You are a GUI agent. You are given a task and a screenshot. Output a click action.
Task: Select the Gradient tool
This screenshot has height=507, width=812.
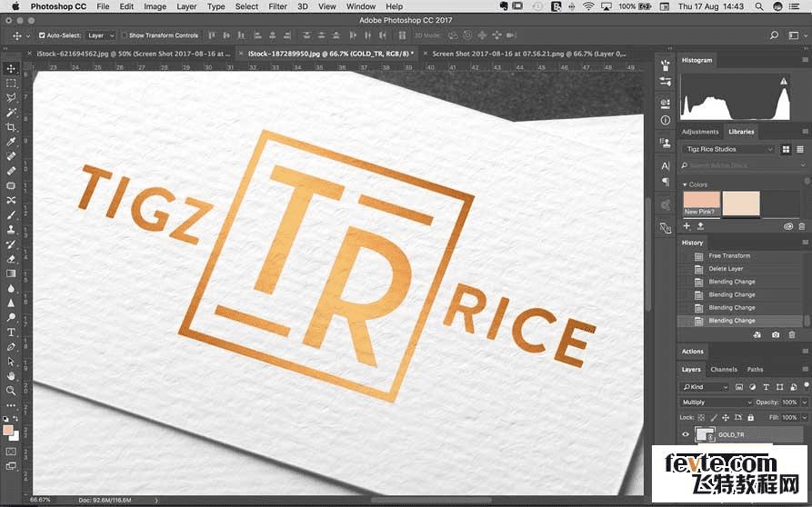coord(11,273)
